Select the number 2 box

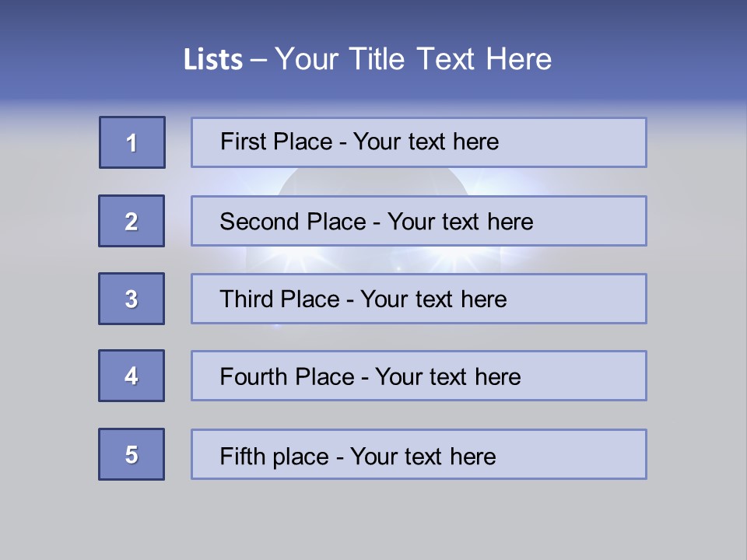(132, 221)
